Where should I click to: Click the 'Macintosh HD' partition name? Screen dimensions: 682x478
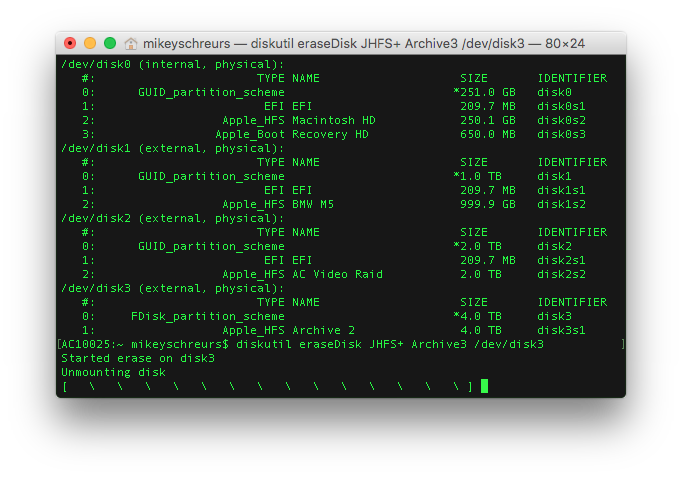[x=334, y=120]
